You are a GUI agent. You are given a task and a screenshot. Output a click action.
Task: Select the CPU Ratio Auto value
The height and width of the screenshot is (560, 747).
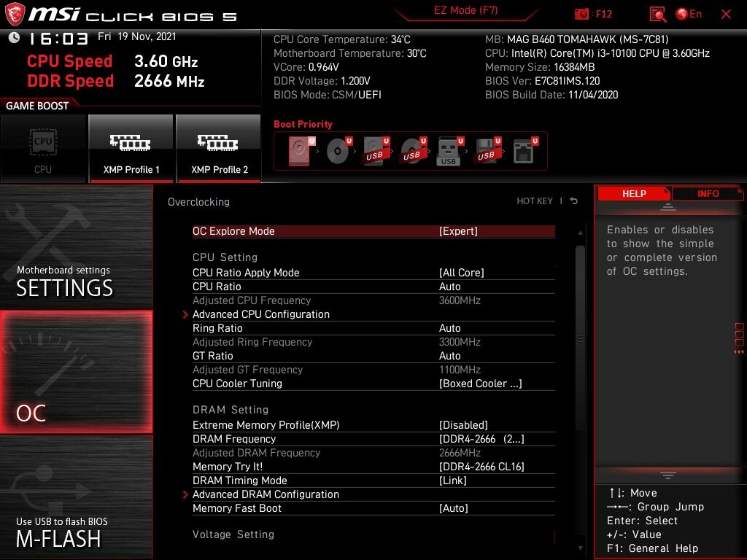point(449,287)
